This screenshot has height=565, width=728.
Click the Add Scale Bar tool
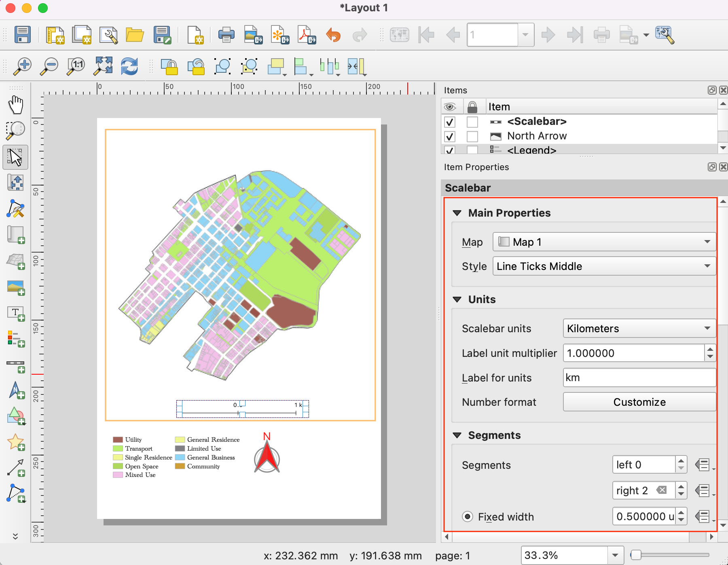point(16,365)
